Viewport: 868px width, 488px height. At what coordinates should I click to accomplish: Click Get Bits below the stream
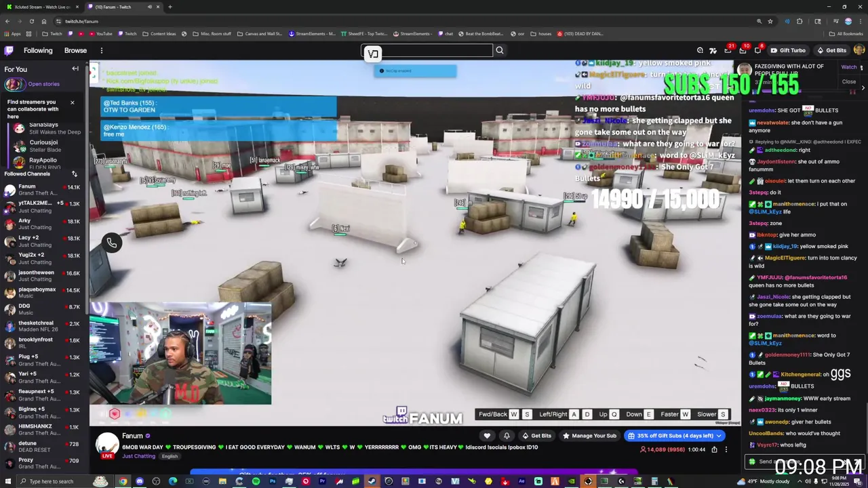[536, 436]
